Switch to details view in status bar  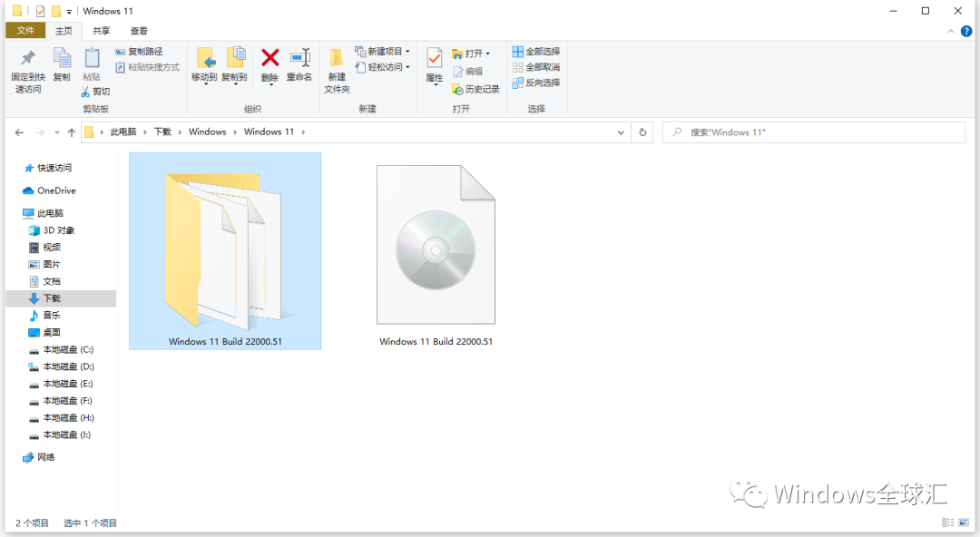pos(947,522)
